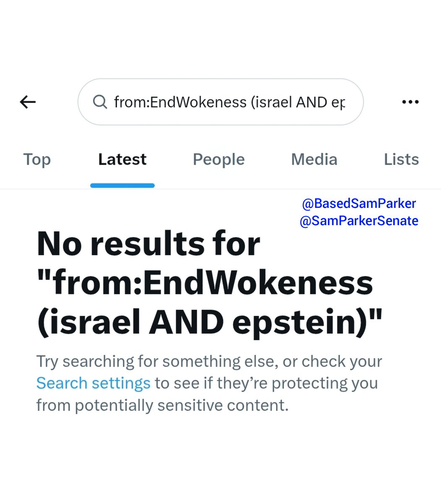Image resolution: width=441 pixels, height=504 pixels.
Task: Focus the from:EndWokeness search field
Action: point(229,102)
